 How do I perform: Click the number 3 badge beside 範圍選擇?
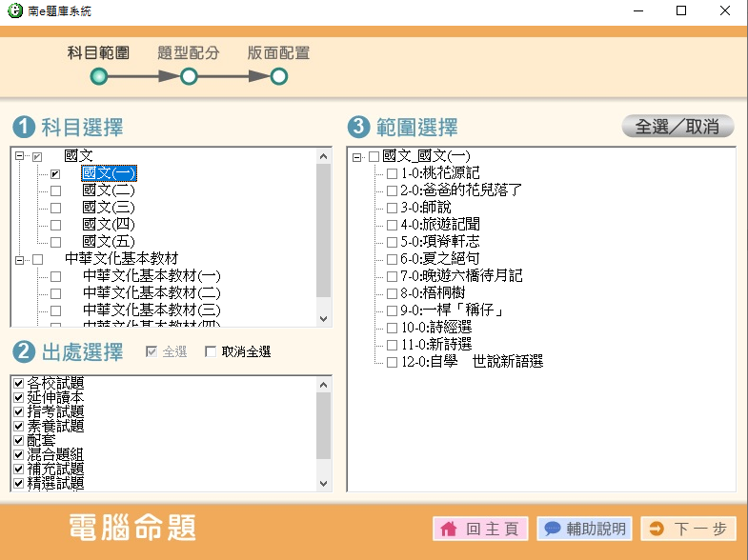[359, 127]
